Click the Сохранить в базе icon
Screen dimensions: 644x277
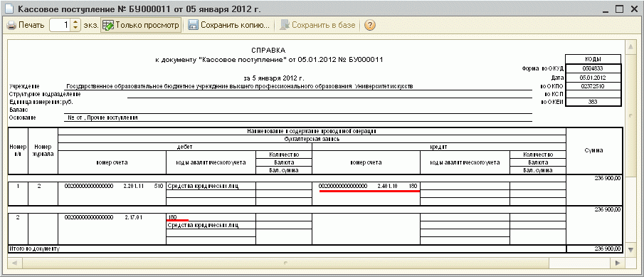click(x=285, y=25)
